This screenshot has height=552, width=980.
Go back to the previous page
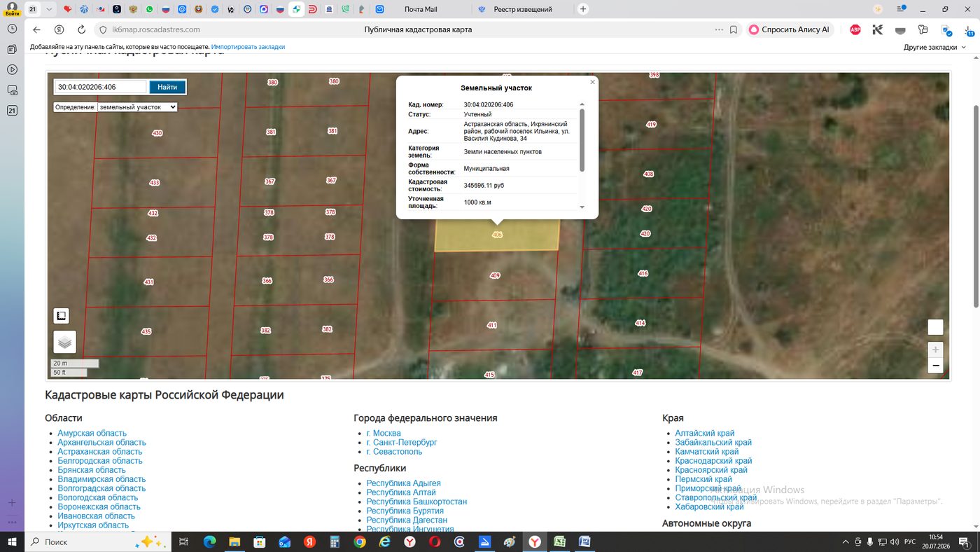pos(37,30)
